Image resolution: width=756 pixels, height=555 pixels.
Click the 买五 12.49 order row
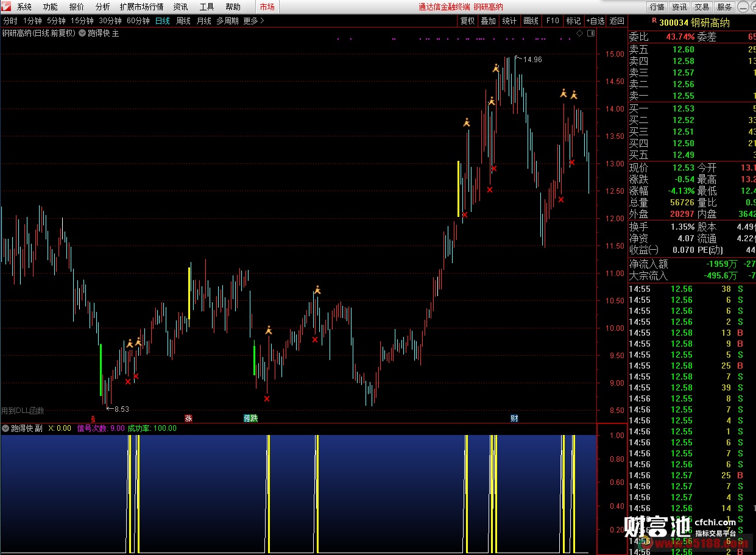(691, 155)
